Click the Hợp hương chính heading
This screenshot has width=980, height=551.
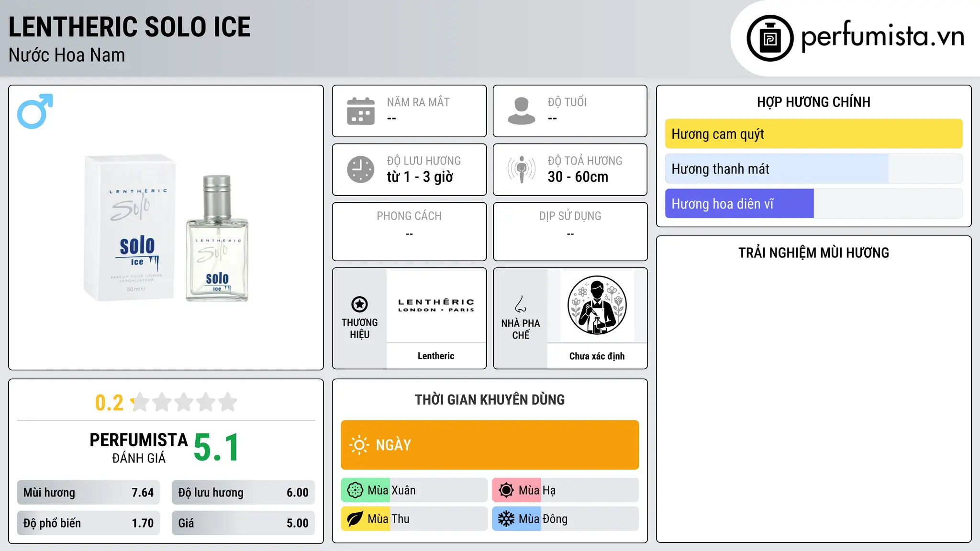tap(813, 102)
